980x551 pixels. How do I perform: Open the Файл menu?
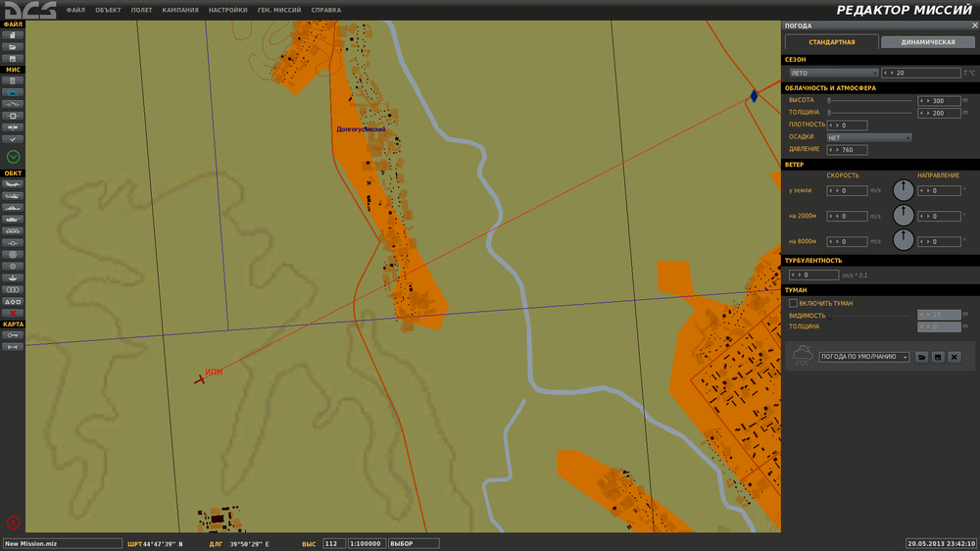coord(75,10)
